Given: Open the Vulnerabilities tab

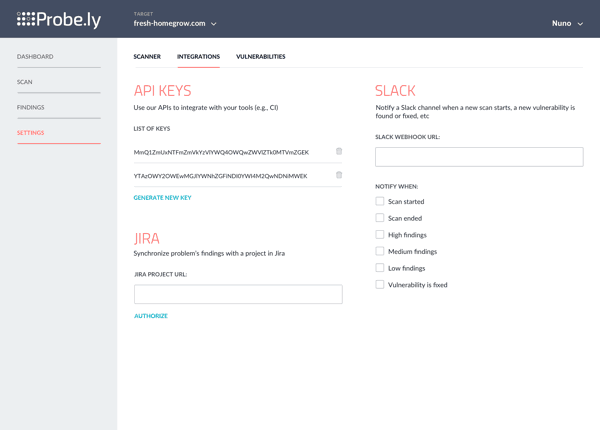Looking at the screenshot, I should coord(260,57).
